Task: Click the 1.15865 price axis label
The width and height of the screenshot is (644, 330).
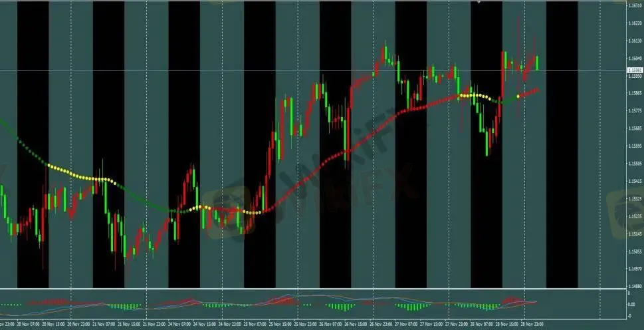Action: coord(635,93)
